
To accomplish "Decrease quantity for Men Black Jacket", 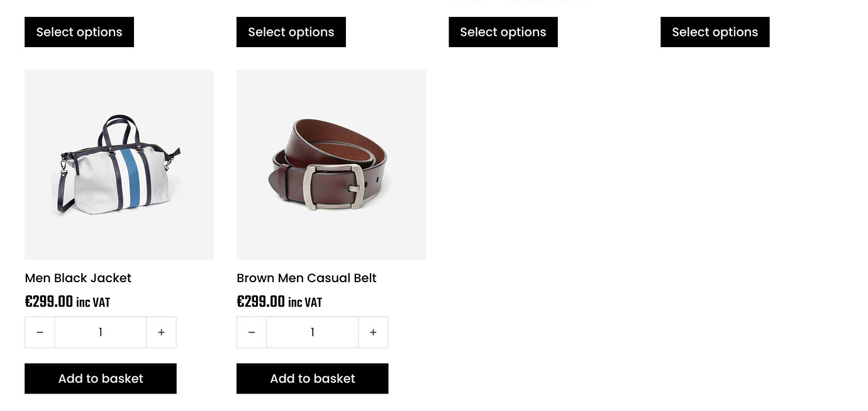I will (x=40, y=332).
